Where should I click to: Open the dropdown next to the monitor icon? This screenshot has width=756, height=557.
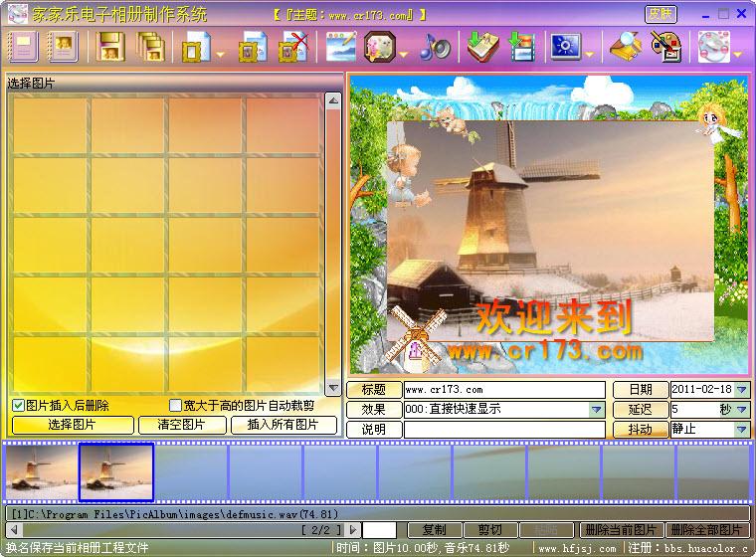pos(590,55)
